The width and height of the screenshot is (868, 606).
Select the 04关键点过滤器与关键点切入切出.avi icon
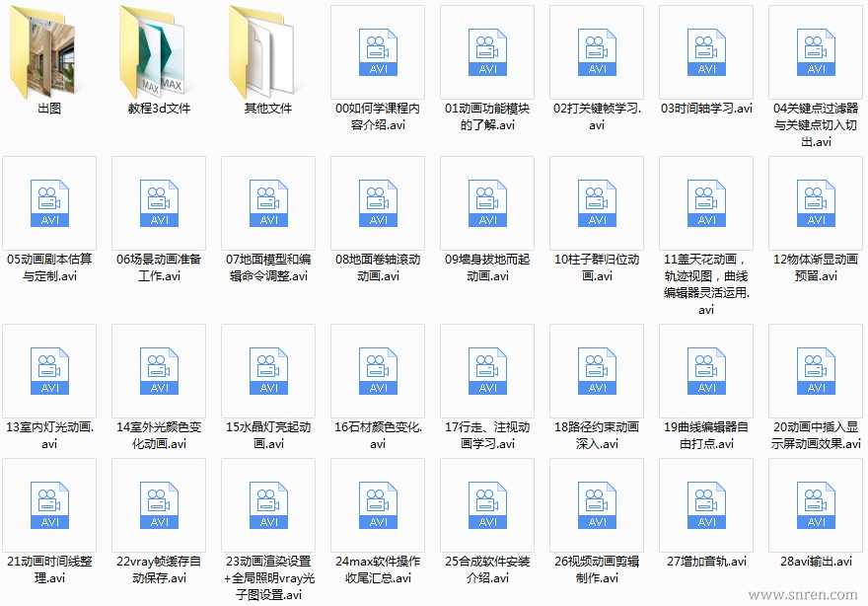(x=817, y=52)
